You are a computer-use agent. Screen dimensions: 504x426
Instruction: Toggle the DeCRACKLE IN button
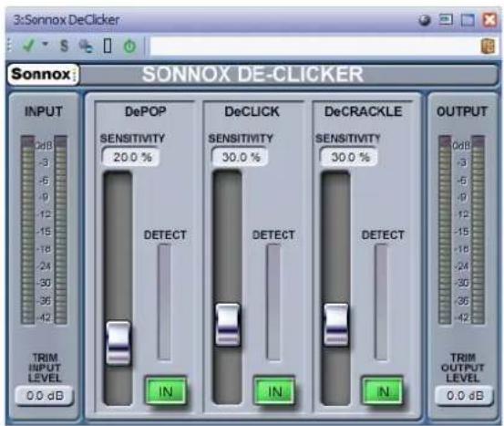point(383,391)
